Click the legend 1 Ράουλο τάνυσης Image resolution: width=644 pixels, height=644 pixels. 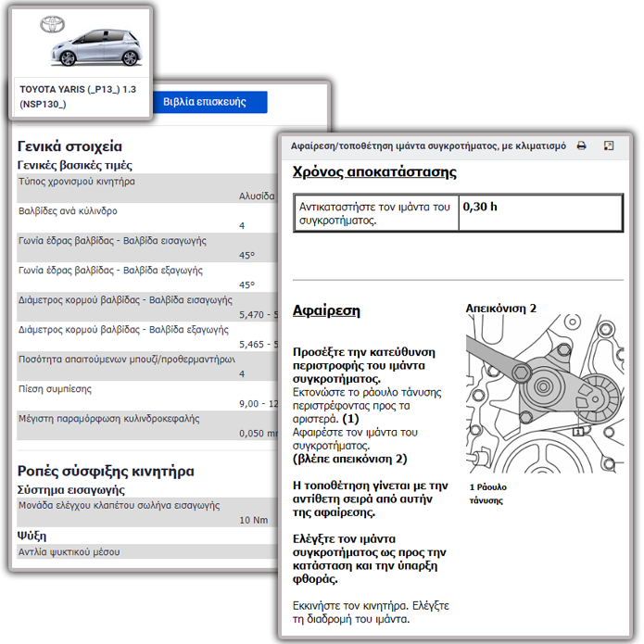coord(488,494)
